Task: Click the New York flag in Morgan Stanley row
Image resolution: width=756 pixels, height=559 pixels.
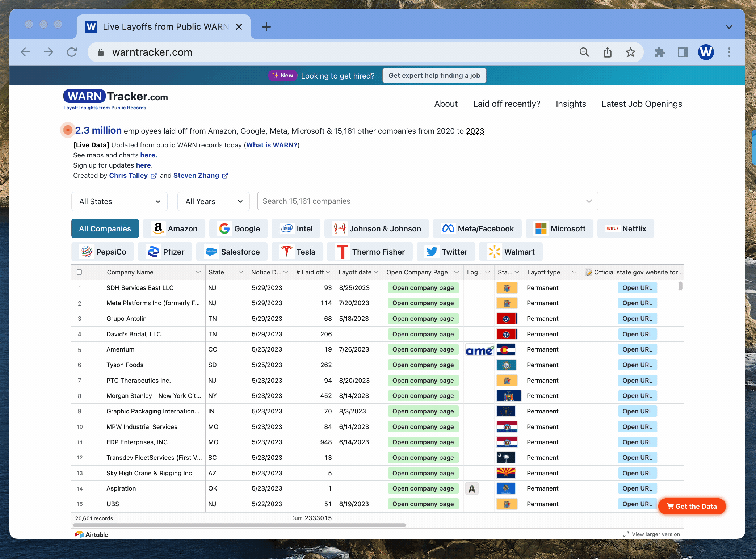Action: coord(509,396)
